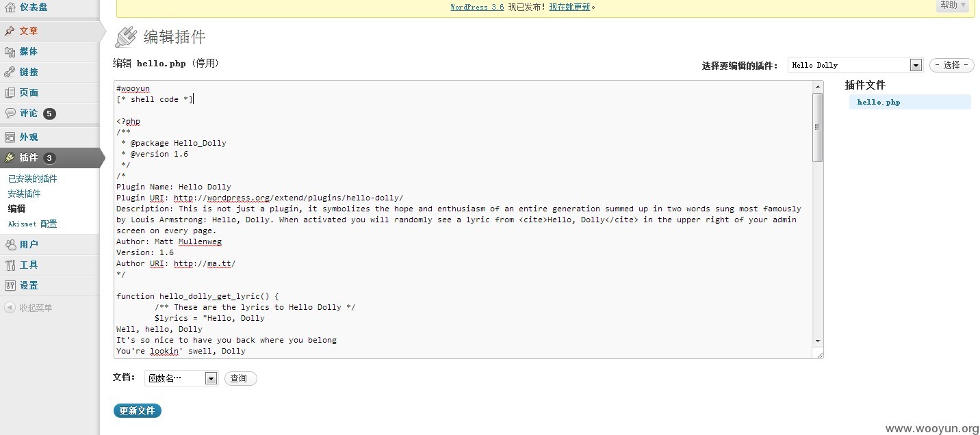The width and height of the screenshot is (980, 435).
Task: Open Akismet 配置 submenu link
Action: pyautogui.click(x=32, y=224)
